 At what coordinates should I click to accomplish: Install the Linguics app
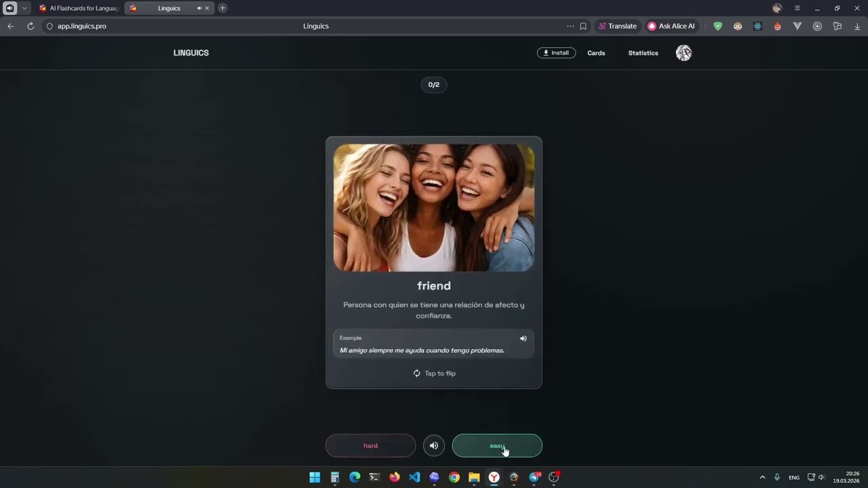pos(556,53)
